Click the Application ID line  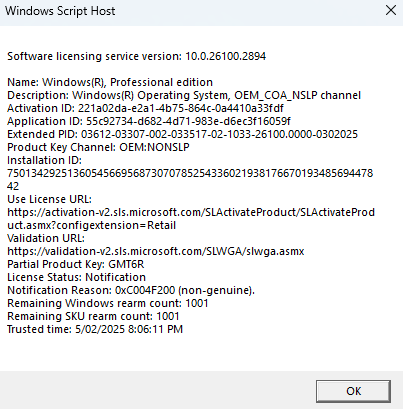(x=149, y=121)
